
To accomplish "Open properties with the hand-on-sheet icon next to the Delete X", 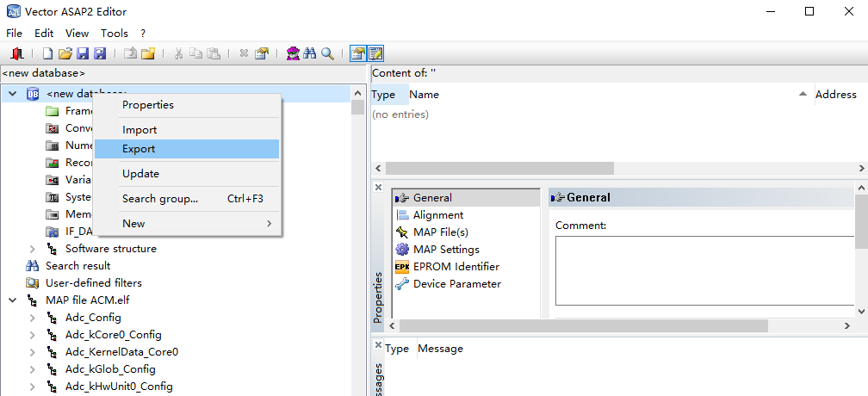I will [x=261, y=53].
